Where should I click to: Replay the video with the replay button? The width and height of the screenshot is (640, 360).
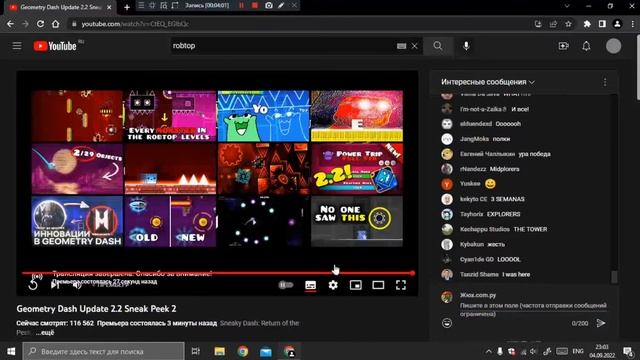tap(33, 285)
